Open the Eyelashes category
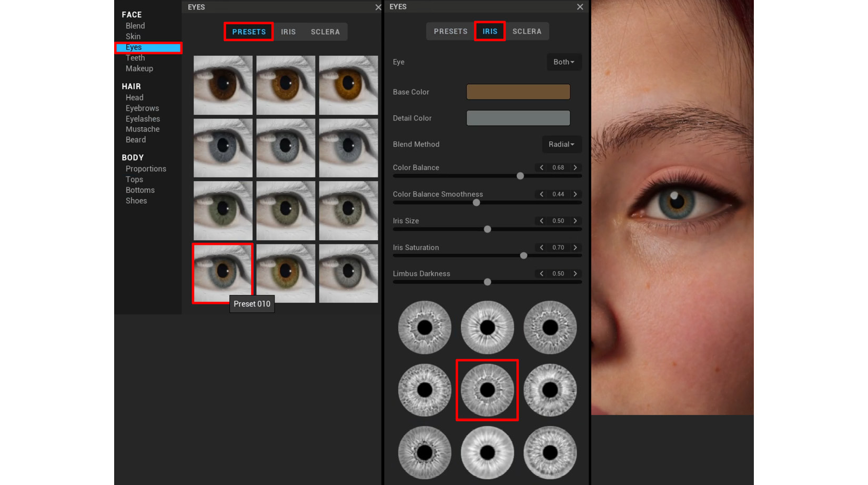 (x=143, y=119)
